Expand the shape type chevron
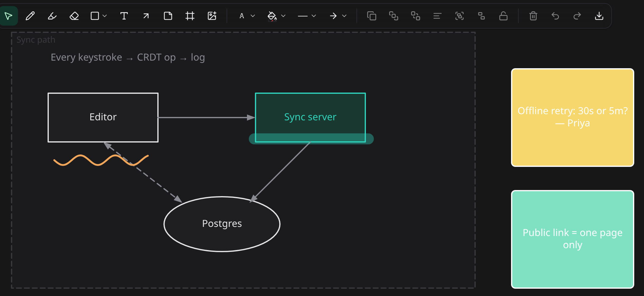This screenshot has width=644, height=296. pos(105,16)
